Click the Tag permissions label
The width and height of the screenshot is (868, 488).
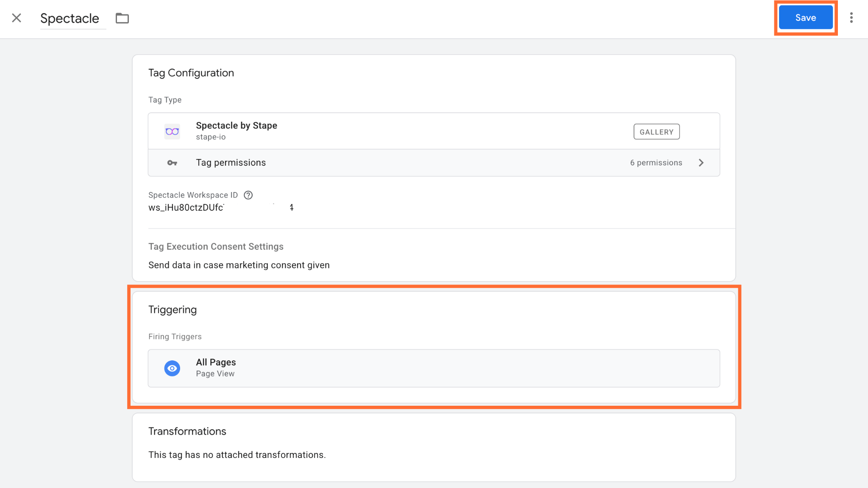click(x=231, y=163)
